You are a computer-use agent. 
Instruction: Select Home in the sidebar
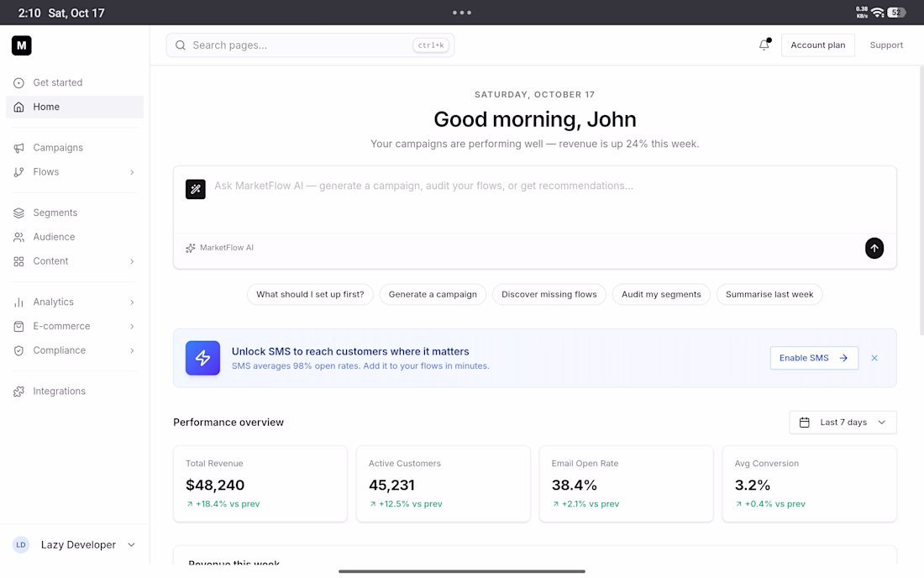pyautogui.click(x=75, y=108)
